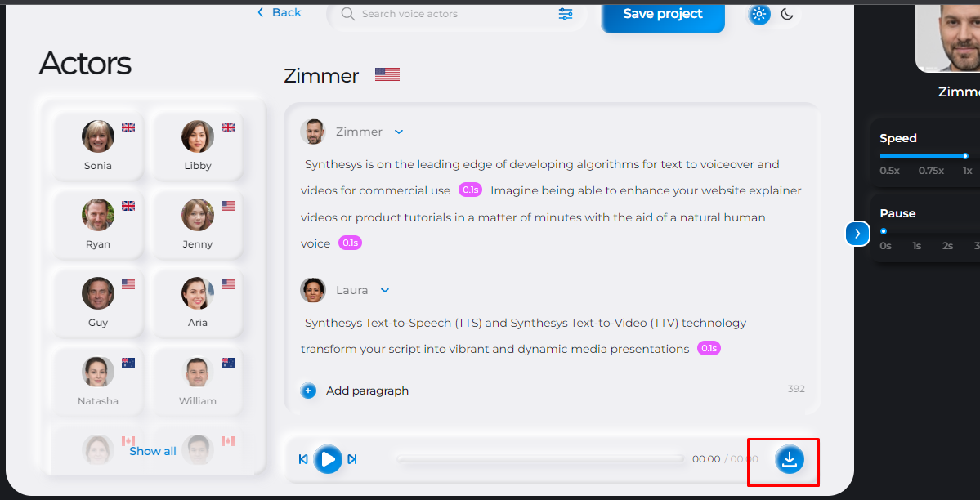This screenshot has width=980, height=500.
Task: Click the 0.5x speed label
Action: 889,171
